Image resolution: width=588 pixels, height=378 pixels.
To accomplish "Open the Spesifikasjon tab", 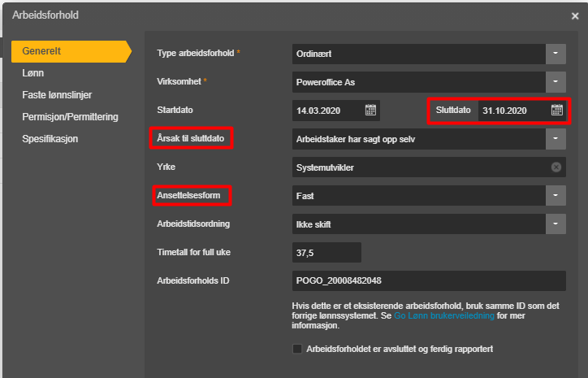I will [50, 138].
